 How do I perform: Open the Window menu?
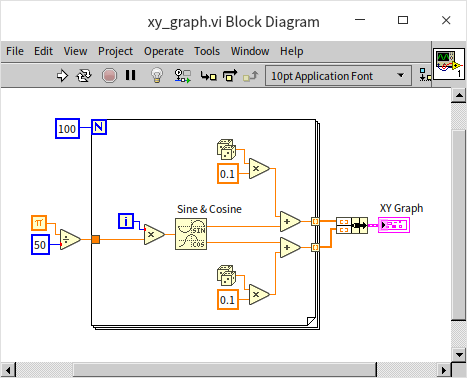tap(250, 51)
